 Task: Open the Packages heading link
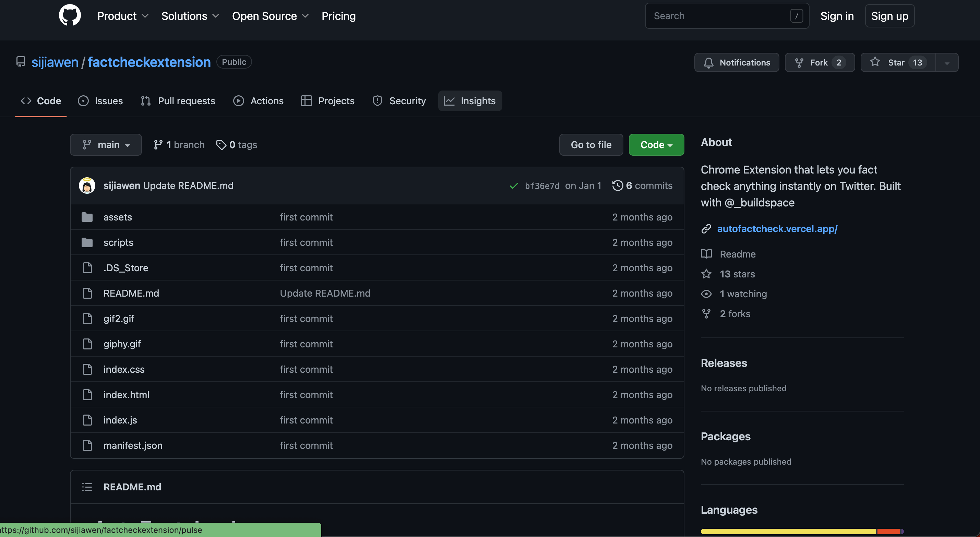[726, 436]
